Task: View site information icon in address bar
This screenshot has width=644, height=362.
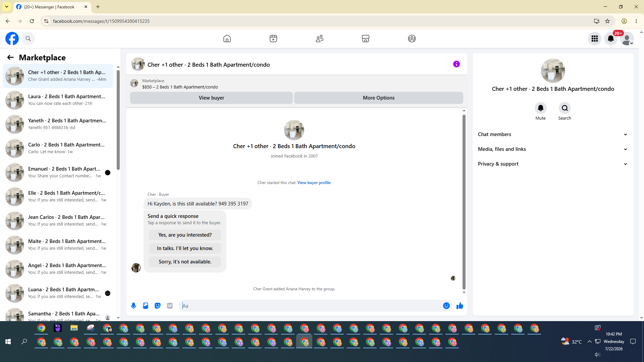Action: (46, 21)
